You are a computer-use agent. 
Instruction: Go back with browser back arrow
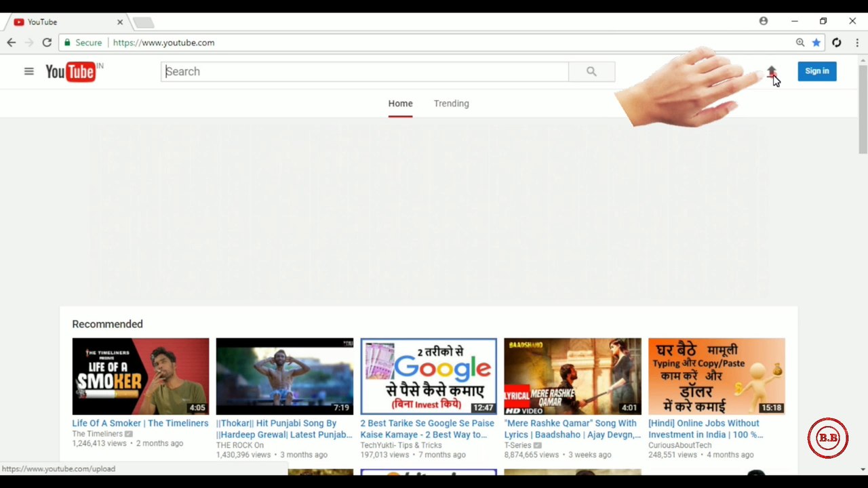click(12, 43)
